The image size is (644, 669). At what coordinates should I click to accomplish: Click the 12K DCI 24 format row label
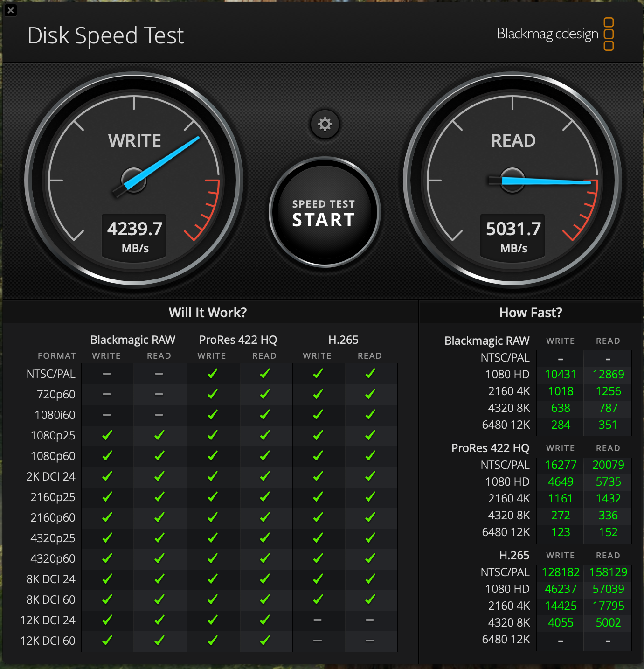click(48, 620)
